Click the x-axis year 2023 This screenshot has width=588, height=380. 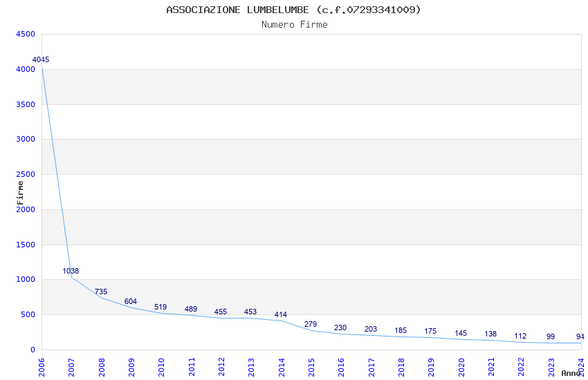(x=551, y=368)
